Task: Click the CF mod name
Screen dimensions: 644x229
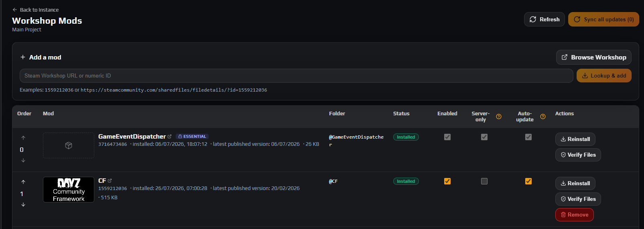Action: [102, 181]
